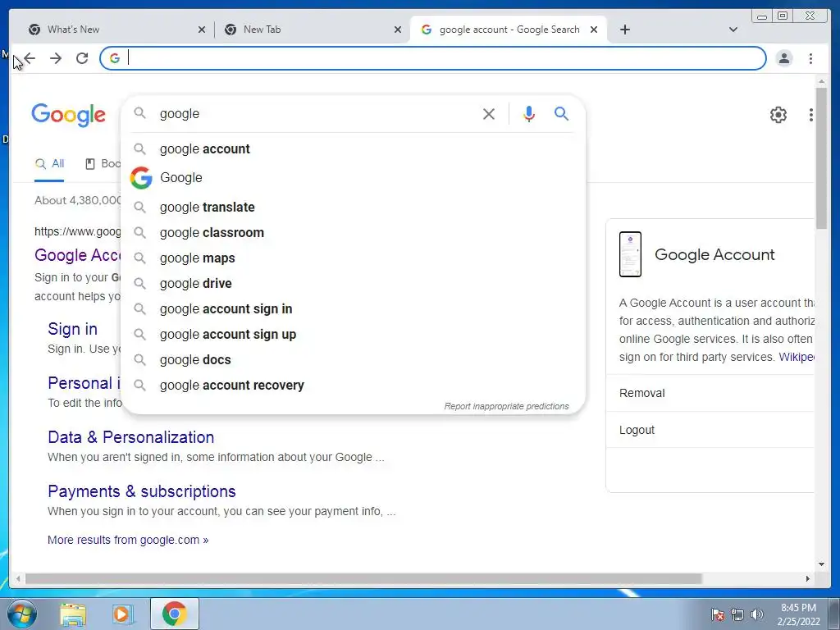Open Google search settings gear
Image resolution: width=840 pixels, height=630 pixels.
(x=778, y=115)
